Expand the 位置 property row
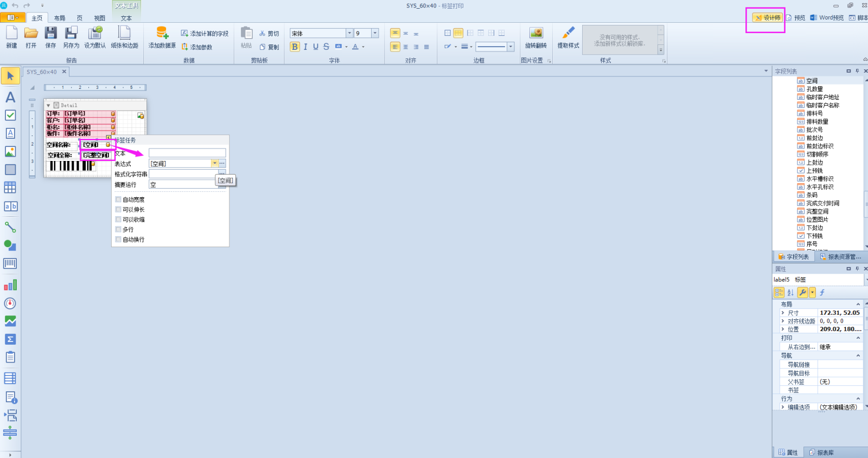 783,329
